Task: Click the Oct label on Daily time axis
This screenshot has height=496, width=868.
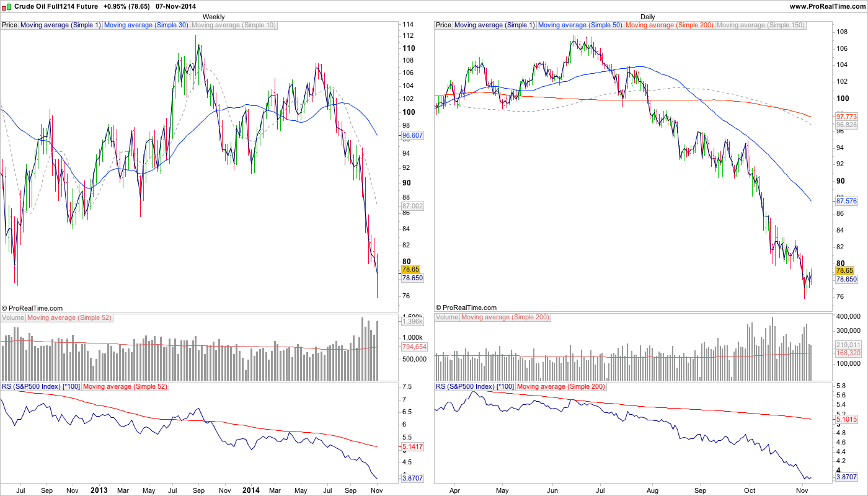Action: point(749,490)
